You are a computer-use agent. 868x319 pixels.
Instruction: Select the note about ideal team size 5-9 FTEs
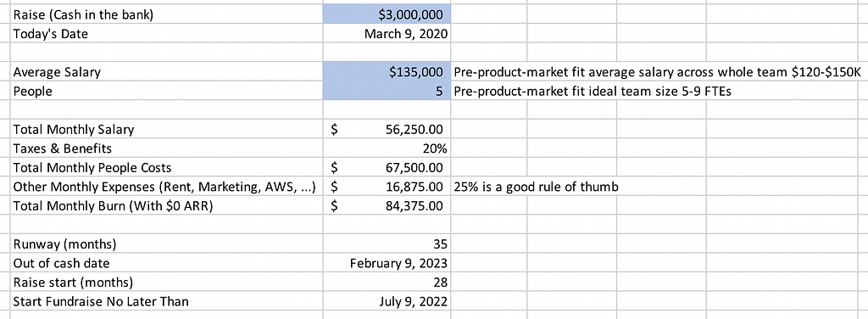[592, 92]
